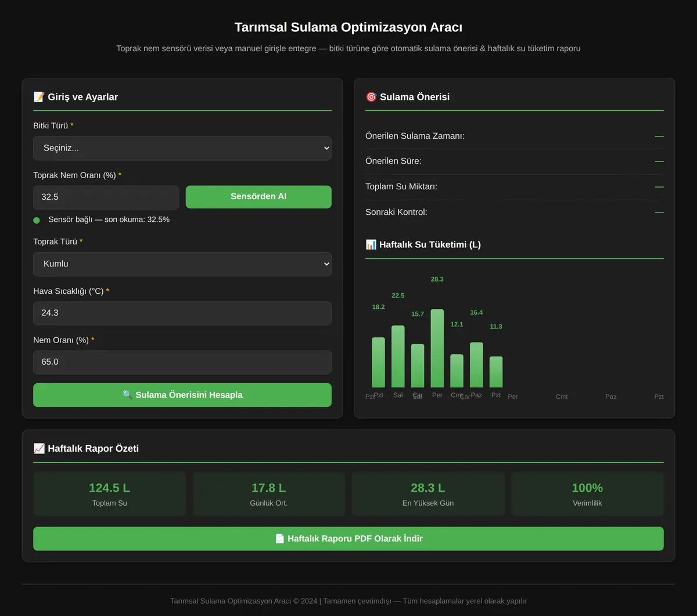Focus the soil moisture field showing 32.5
This screenshot has width=697, height=616.
point(106,197)
